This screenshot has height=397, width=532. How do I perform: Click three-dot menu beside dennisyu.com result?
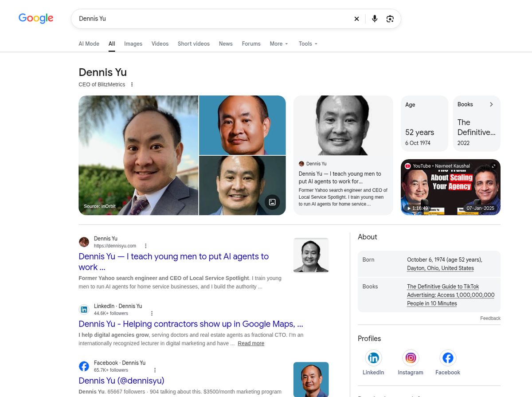[x=145, y=246]
